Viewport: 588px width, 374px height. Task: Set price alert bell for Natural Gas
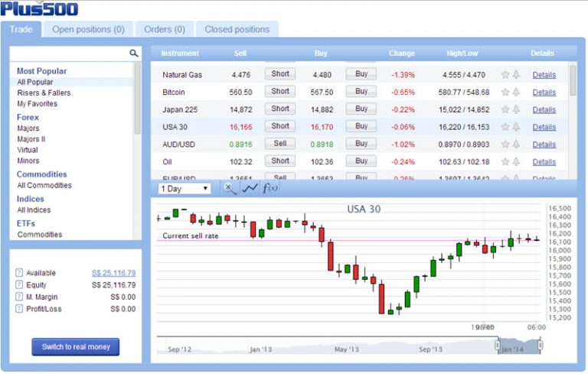[x=516, y=75]
